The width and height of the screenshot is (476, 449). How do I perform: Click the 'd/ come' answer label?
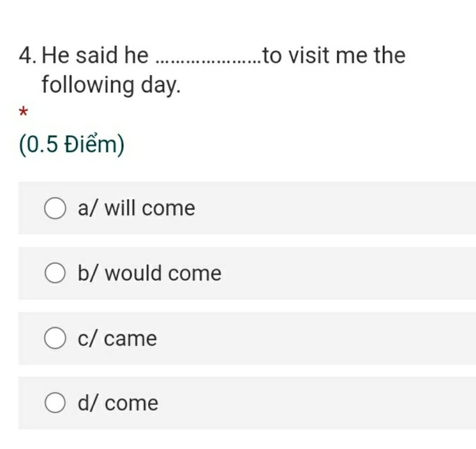point(118,403)
